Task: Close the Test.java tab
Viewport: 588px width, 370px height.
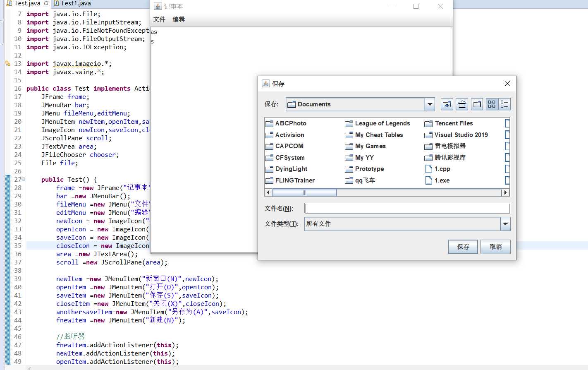Action: point(46,3)
